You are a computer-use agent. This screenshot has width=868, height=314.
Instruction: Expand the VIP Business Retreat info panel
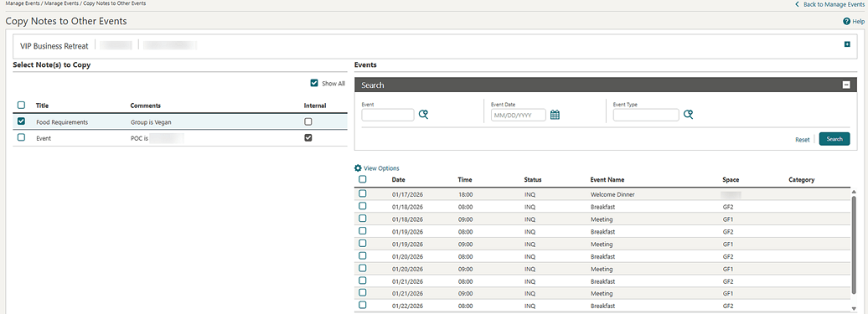[847, 44]
